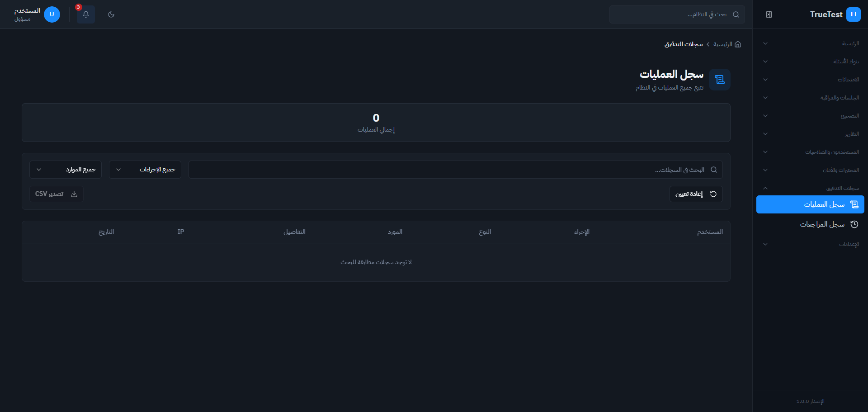Click the الرئيسية breadcrumb link
This screenshot has height=412, width=868.
click(x=722, y=44)
